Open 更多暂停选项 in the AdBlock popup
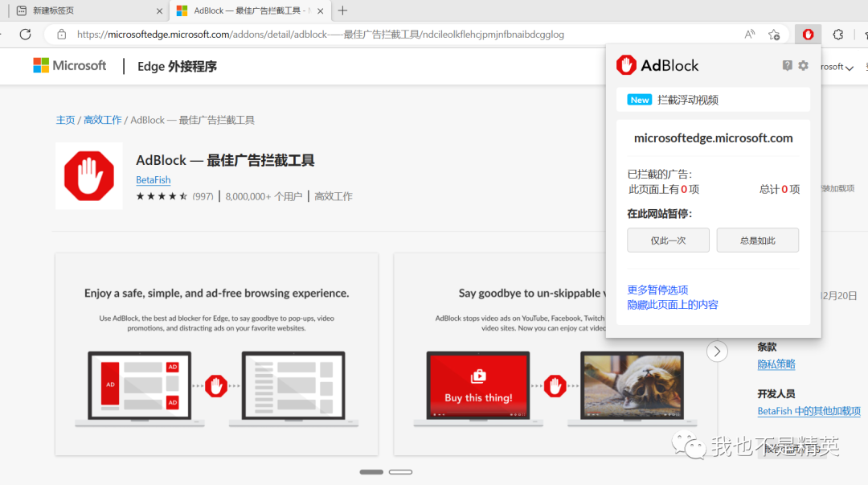The width and height of the screenshot is (868, 485). pos(657,290)
